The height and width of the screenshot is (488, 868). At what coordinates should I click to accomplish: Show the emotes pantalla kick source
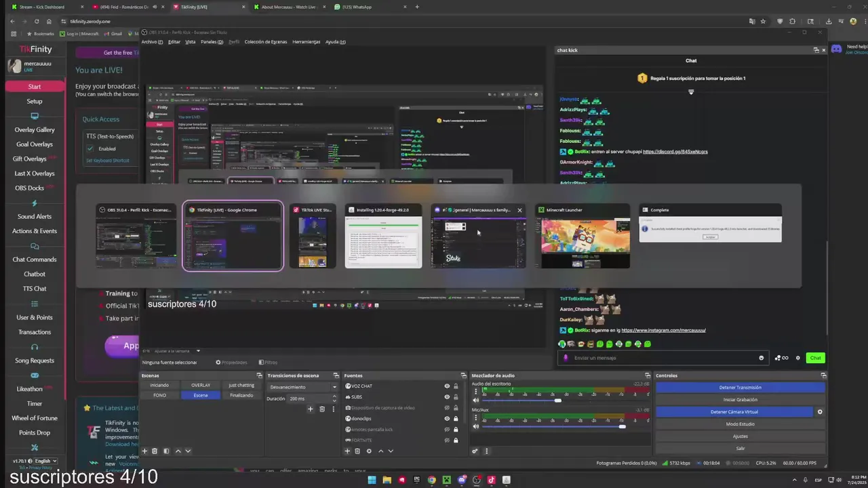tap(447, 430)
